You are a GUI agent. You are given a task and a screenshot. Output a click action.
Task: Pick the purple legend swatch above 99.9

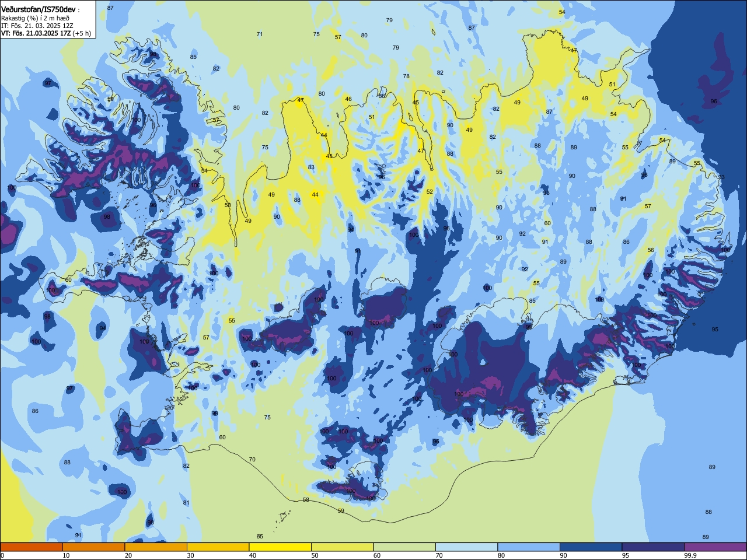pos(716,547)
